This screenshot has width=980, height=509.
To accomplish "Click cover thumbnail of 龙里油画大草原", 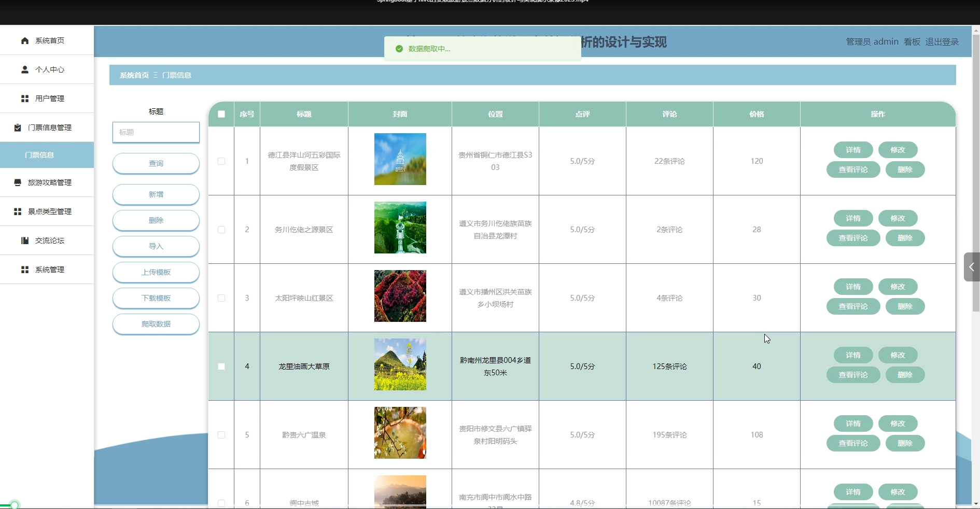I will click(400, 364).
